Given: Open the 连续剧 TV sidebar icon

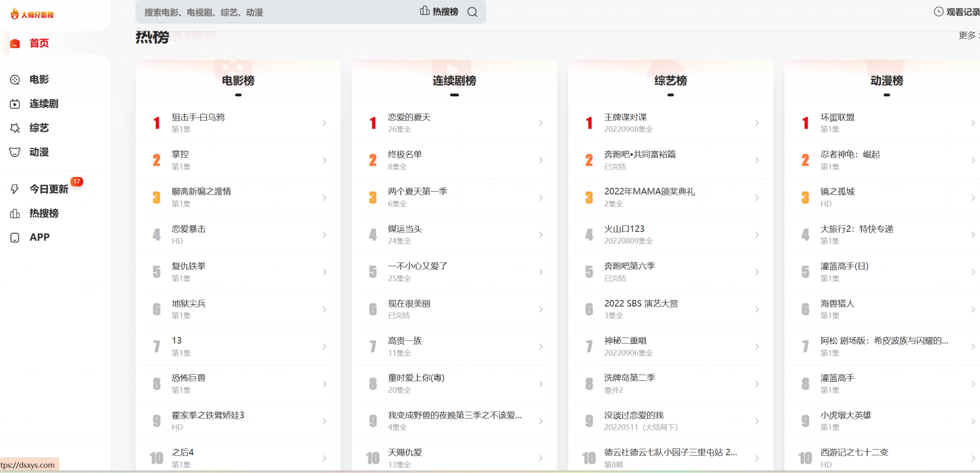Looking at the screenshot, I should (15, 104).
